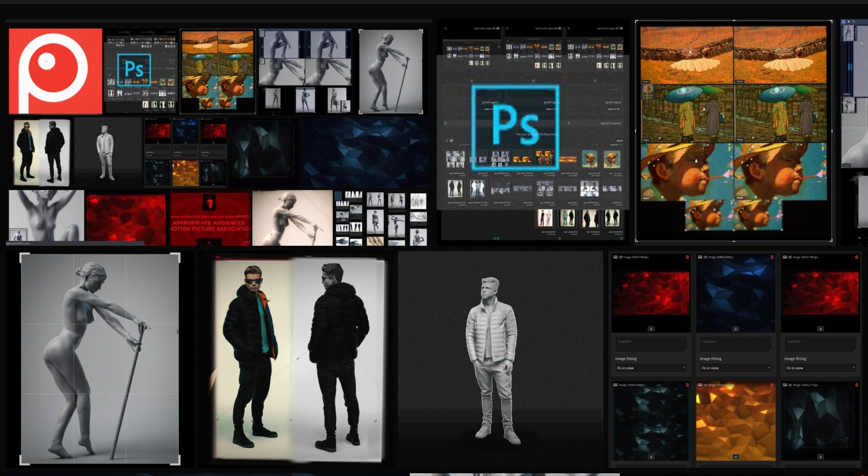The height and width of the screenshot is (476, 868).
Task: Download the orange polygon image
Action: [x=736, y=456]
